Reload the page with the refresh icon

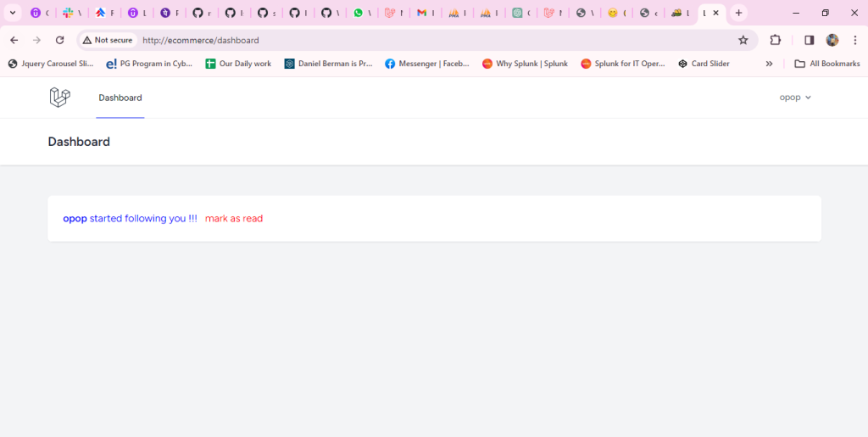59,40
